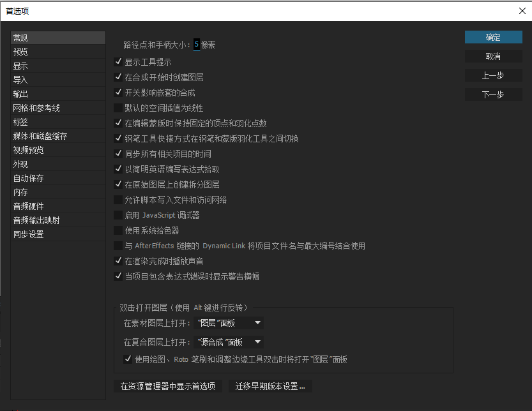
Task: Uncheck 在合成开始时创建图层
Action: [118, 77]
